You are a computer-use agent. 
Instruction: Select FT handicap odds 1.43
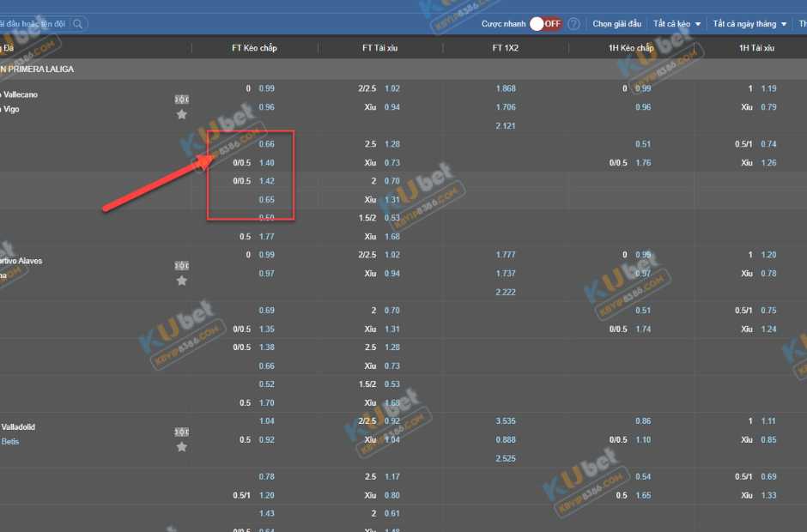click(267, 513)
